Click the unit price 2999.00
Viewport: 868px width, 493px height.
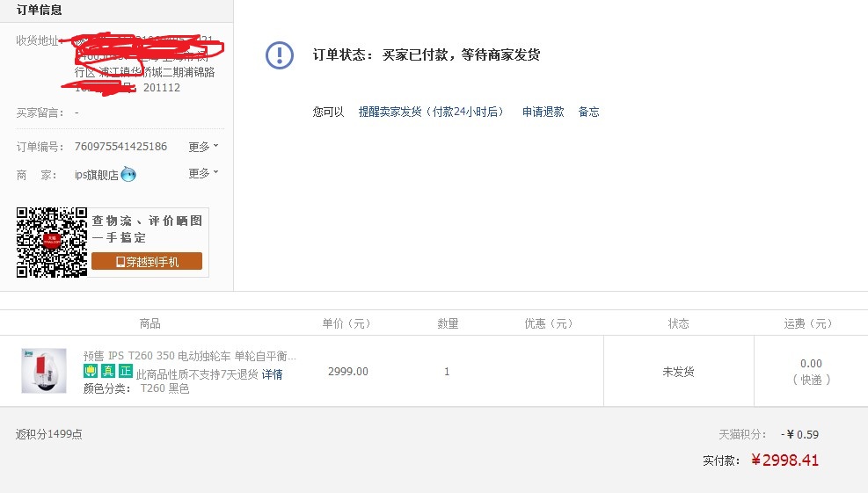coord(347,371)
